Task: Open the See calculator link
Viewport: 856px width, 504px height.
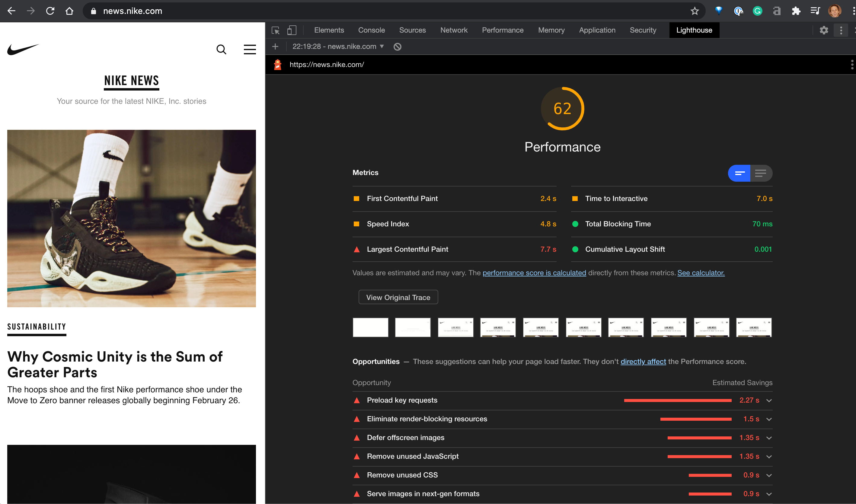Action: pos(701,273)
